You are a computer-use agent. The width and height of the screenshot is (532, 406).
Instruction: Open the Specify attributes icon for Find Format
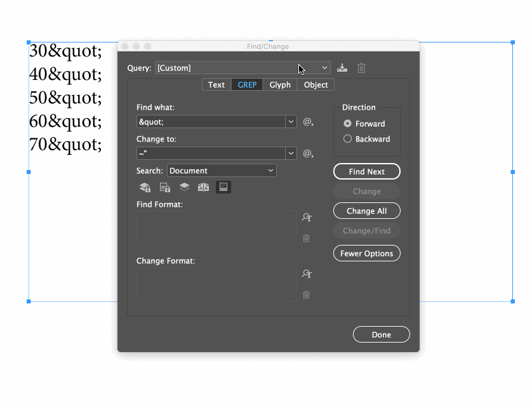click(307, 218)
